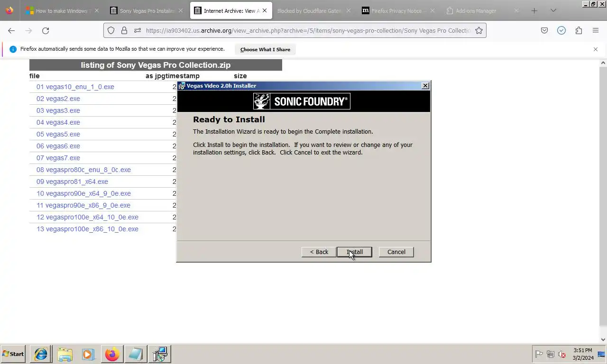Open Windows Media Player from taskbar
The width and height of the screenshot is (607, 364).
point(88,354)
